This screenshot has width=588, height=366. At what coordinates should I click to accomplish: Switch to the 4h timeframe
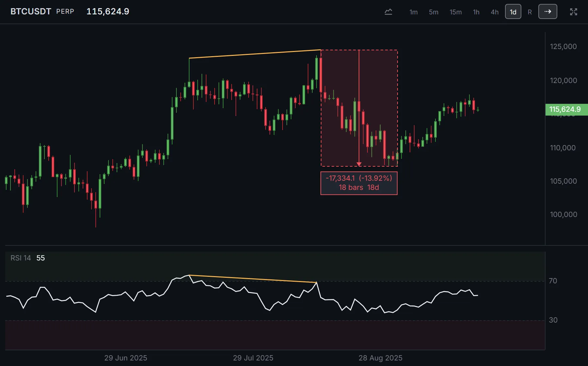pos(495,12)
